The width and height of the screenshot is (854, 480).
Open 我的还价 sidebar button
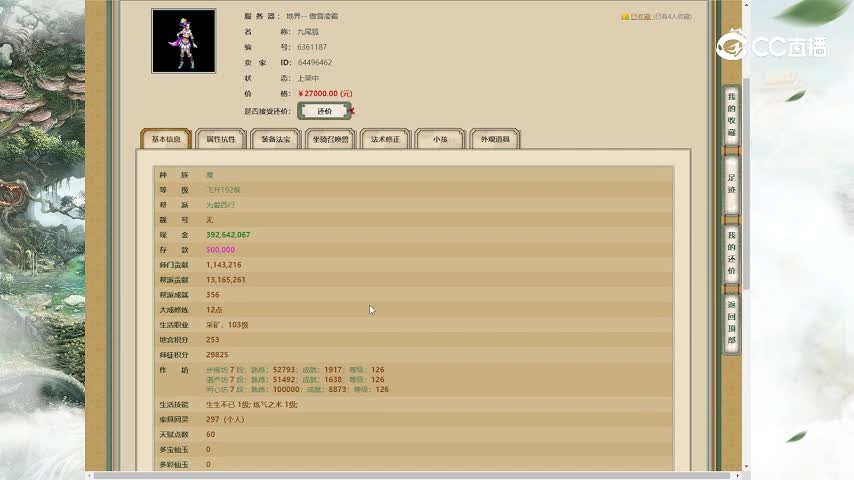[x=731, y=253]
